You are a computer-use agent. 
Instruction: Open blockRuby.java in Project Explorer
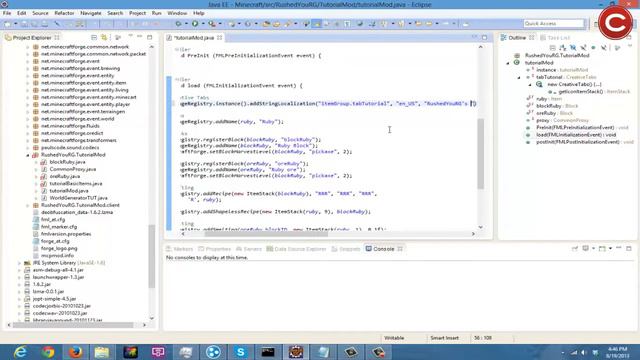[67, 162]
